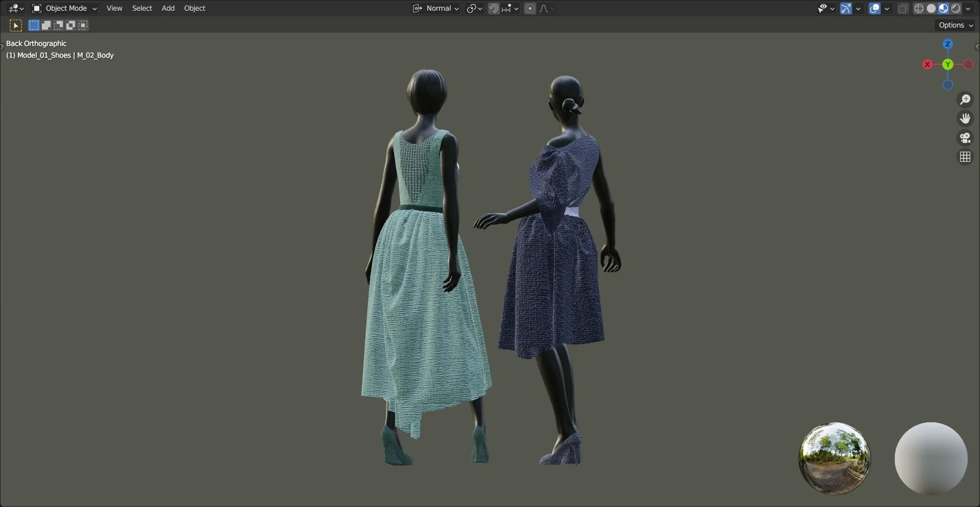This screenshot has height=507, width=980.
Task: Switch perspective/orthographic with grid icon
Action: [x=965, y=157]
